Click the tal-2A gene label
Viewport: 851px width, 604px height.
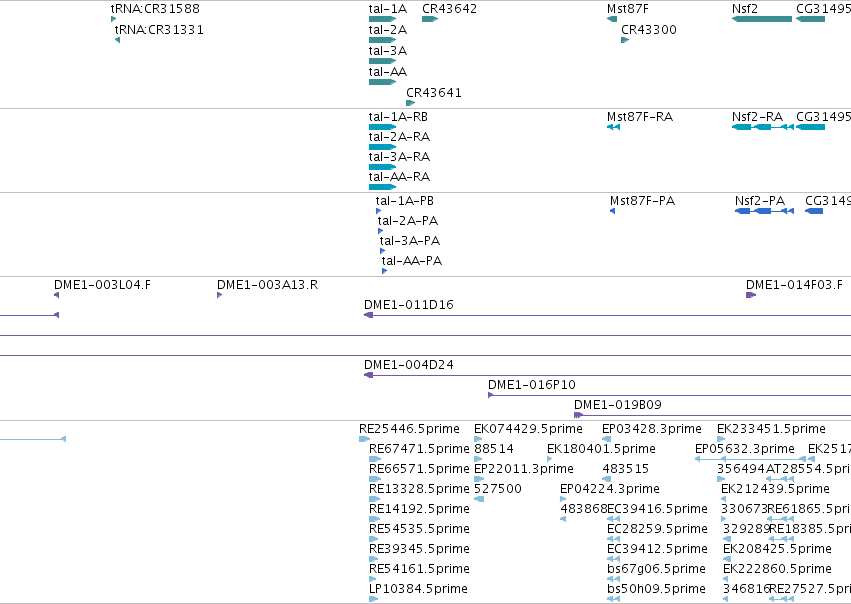coord(388,30)
